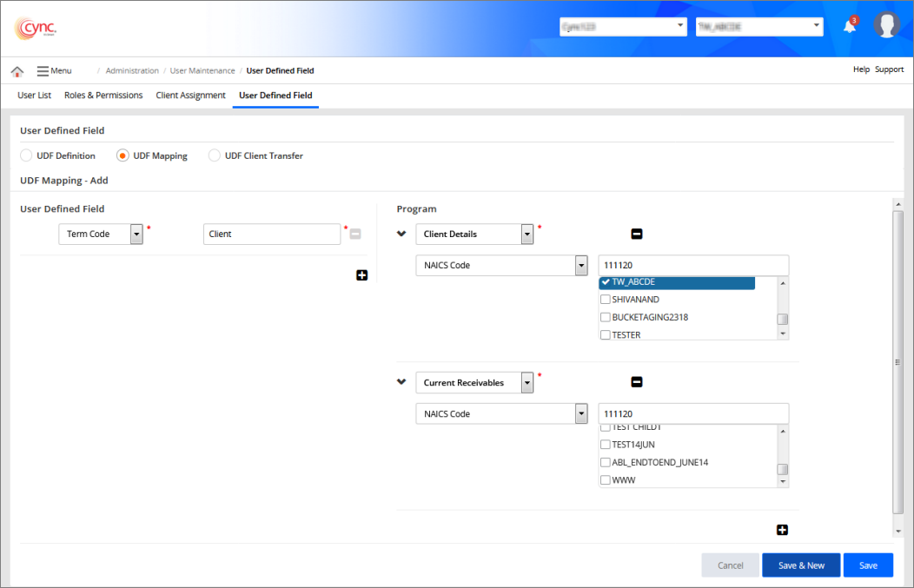Select the UDF Definition radio button
The image size is (914, 588).
[27, 155]
